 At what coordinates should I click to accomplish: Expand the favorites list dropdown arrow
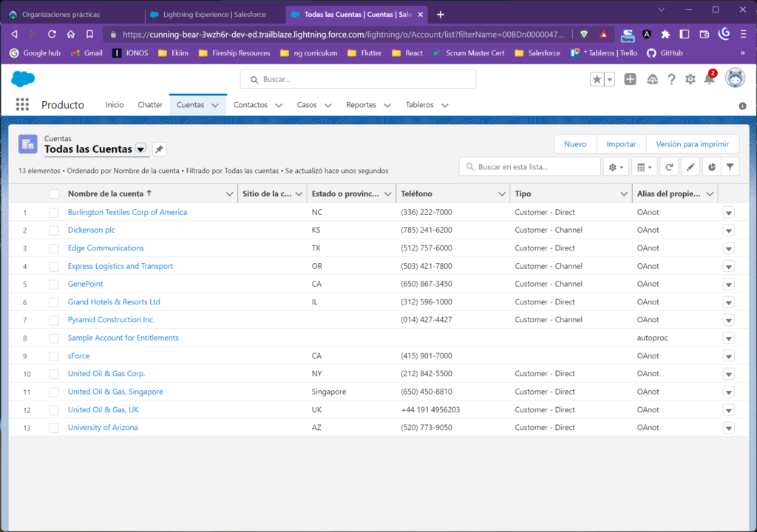610,79
